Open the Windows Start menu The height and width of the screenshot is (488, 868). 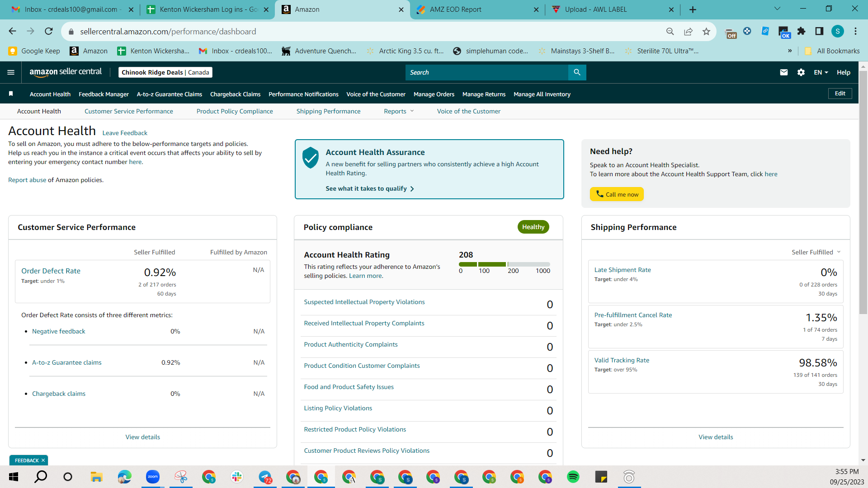pyautogui.click(x=14, y=477)
